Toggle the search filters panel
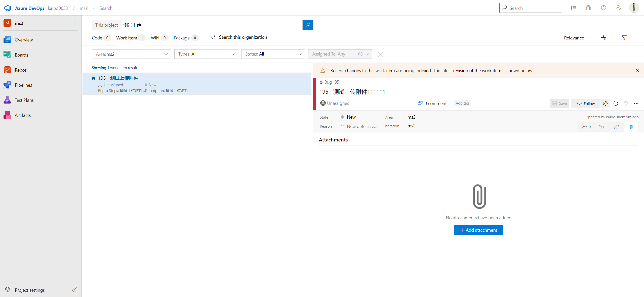The height and width of the screenshot is (297, 644). coord(624,38)
